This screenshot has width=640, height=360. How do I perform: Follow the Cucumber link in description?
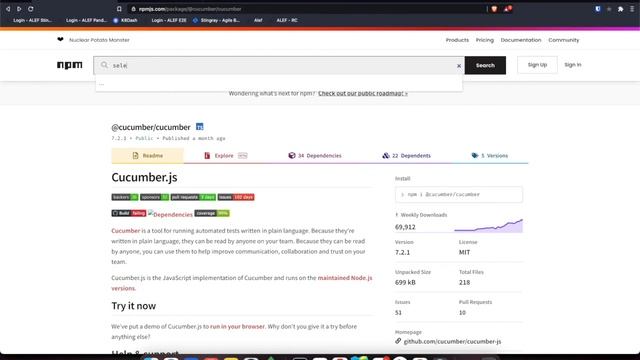[x=126, y=231]
